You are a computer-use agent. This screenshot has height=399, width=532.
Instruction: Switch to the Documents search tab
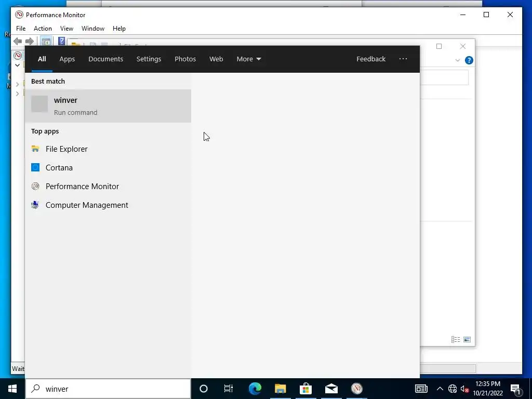[x=106, y=59]
